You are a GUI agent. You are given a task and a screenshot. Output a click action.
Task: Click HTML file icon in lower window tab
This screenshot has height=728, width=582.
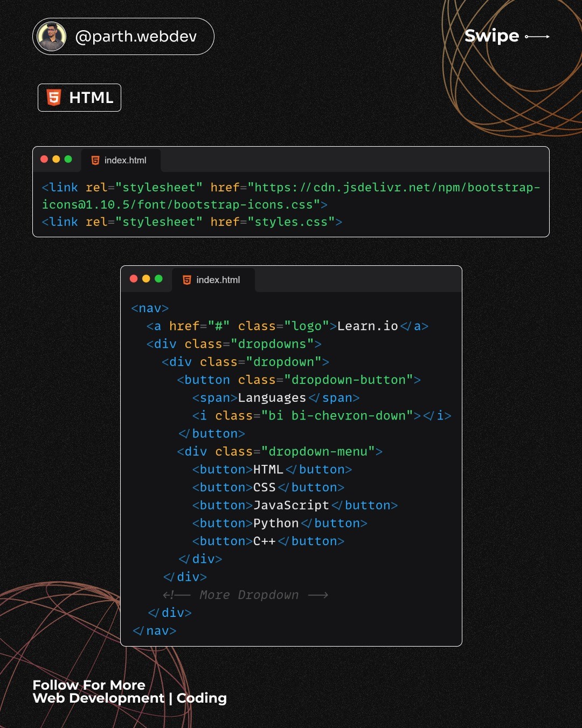[x=187, y=280]
